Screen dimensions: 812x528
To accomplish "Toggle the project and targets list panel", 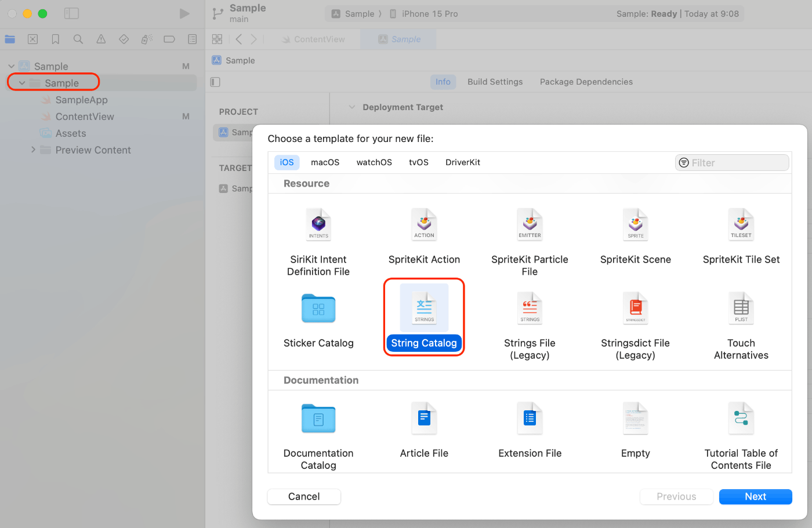I will [x=215, y=82].
